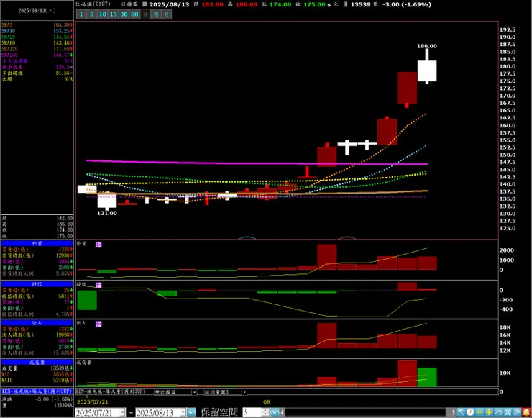The width and height of the screenshot is (532, 418).
Task: Switch to the 30-minute chart
Action: click(124, 14)
